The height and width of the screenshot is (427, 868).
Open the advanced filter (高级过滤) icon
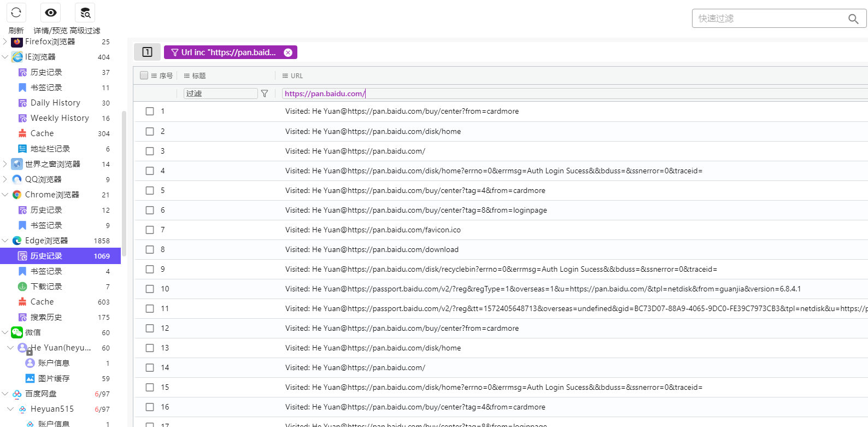click(85, 13)
